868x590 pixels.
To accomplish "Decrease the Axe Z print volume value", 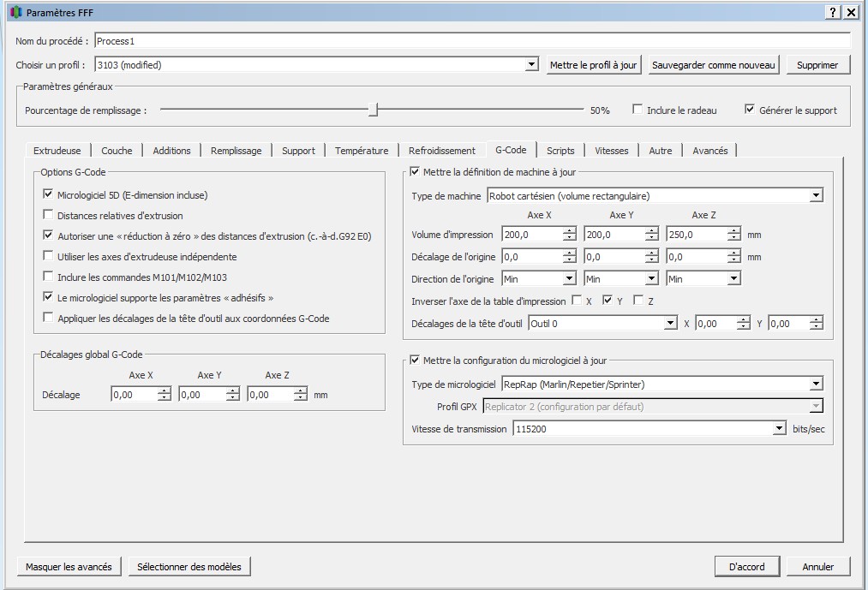I will pyautogui.click(x=733, y=238).
